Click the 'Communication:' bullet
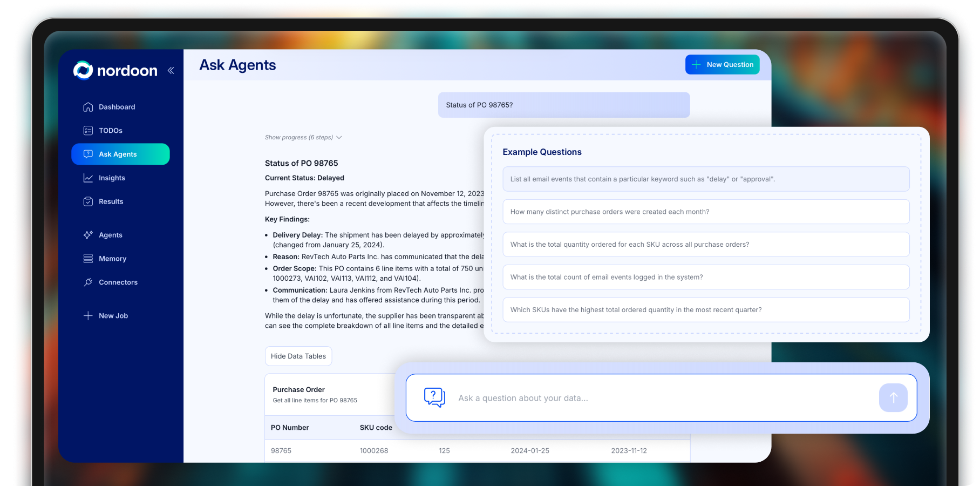 pos(300,291)
